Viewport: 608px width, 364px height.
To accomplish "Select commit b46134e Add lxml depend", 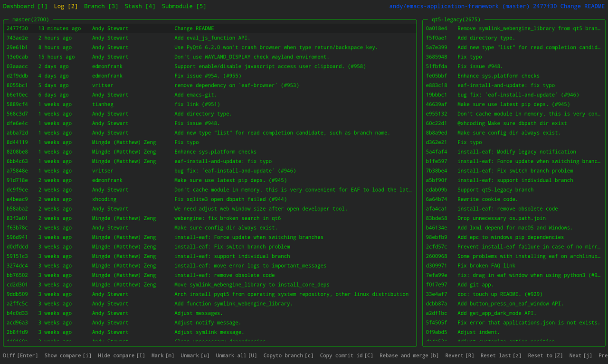I will [513, 228].
